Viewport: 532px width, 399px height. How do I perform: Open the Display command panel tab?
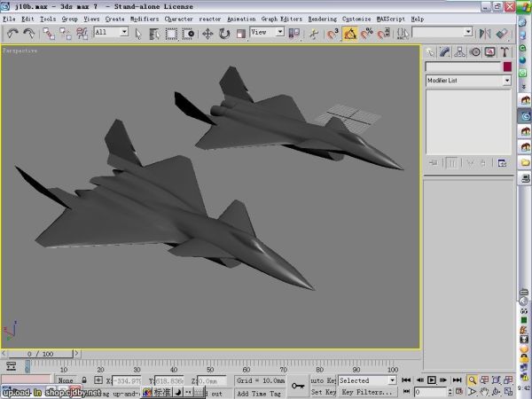(489, 51)
